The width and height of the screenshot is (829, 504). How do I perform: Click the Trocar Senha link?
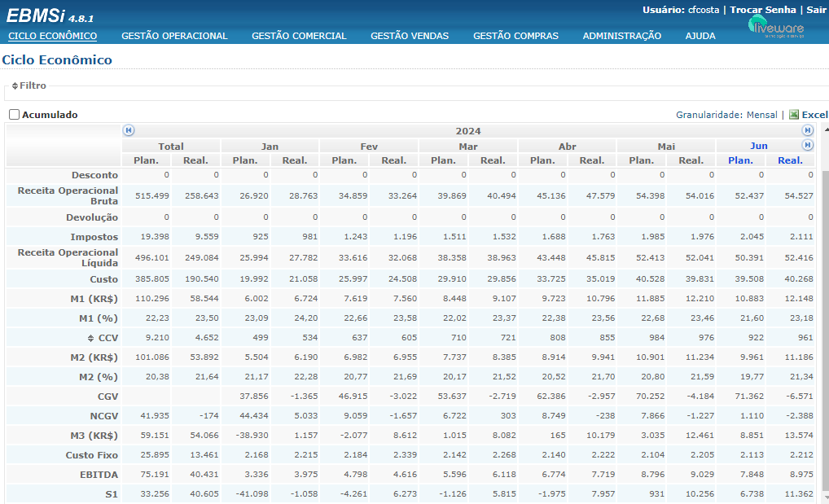[x=762, y=10]
